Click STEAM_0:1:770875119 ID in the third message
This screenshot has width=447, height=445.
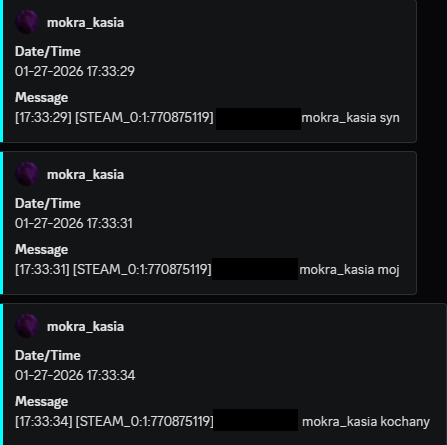coord(144,422)
